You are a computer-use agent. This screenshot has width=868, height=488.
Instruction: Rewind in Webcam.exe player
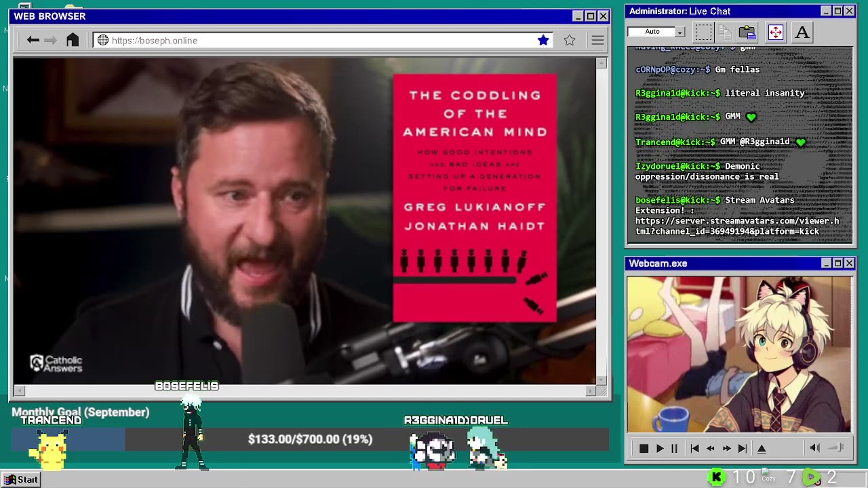tap(711, 448)
